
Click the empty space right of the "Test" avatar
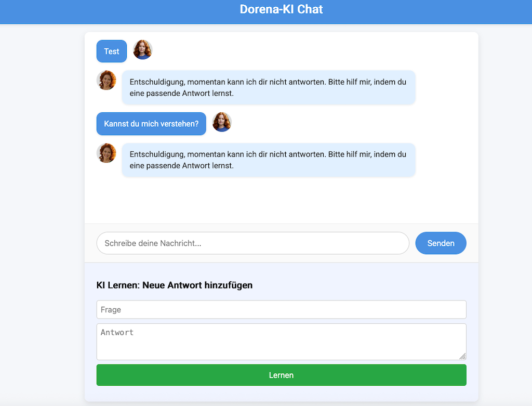[312, 50]
